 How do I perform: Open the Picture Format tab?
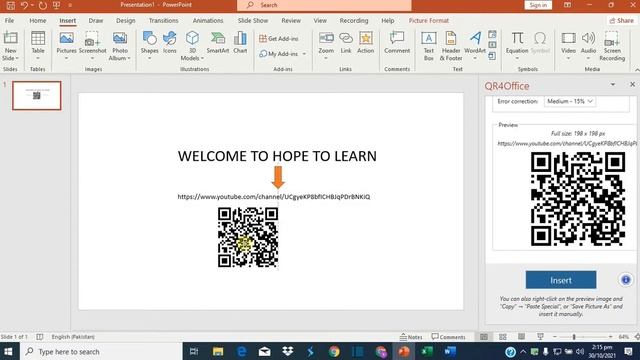[x=429, y=20]
